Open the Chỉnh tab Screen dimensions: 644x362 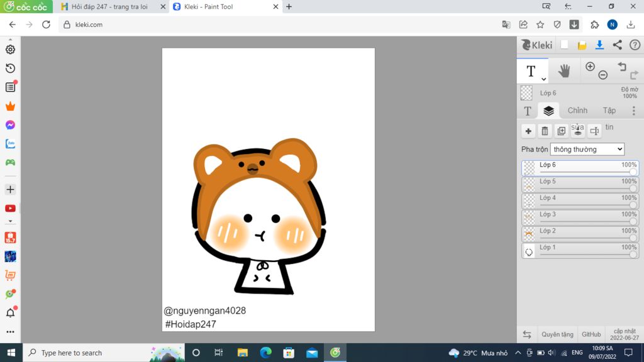[x=577, y=111]
